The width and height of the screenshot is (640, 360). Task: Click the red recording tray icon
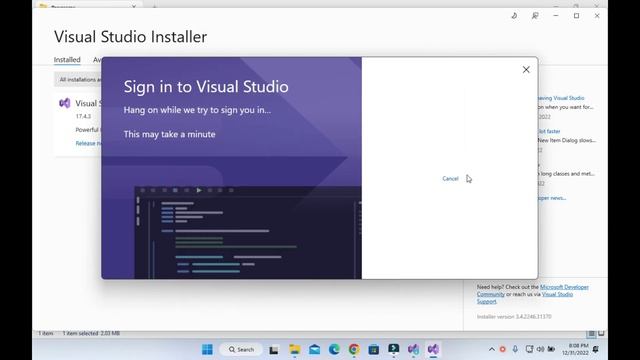(x=502, y=349)
